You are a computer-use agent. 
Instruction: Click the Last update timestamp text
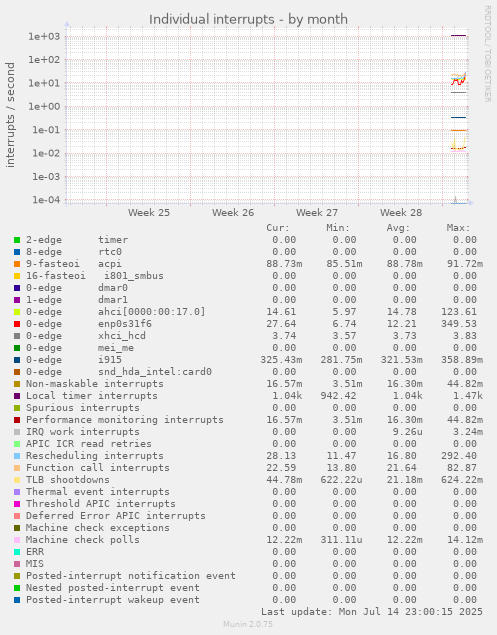click(372, 612)
